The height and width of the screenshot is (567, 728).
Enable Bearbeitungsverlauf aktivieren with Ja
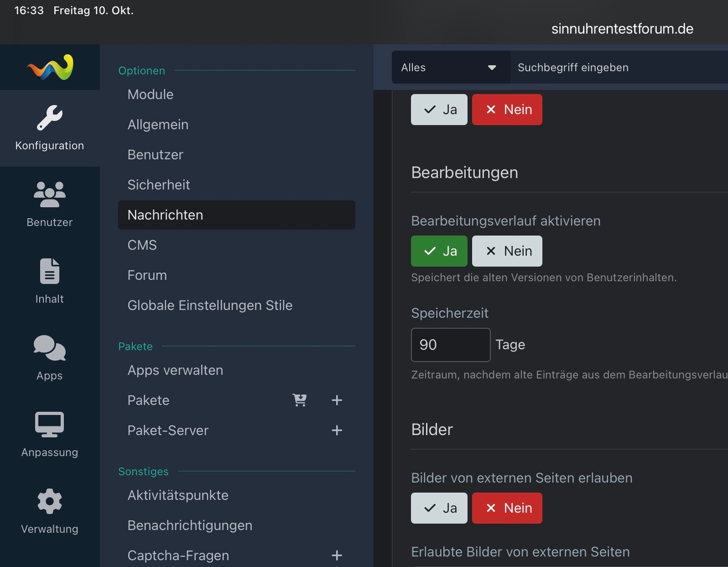439,251
